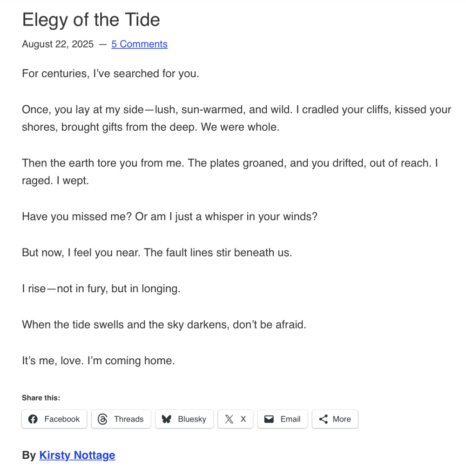Click the line "It's me, love. I'm coming home."
The image size is (466, 476).
point(98,361)
